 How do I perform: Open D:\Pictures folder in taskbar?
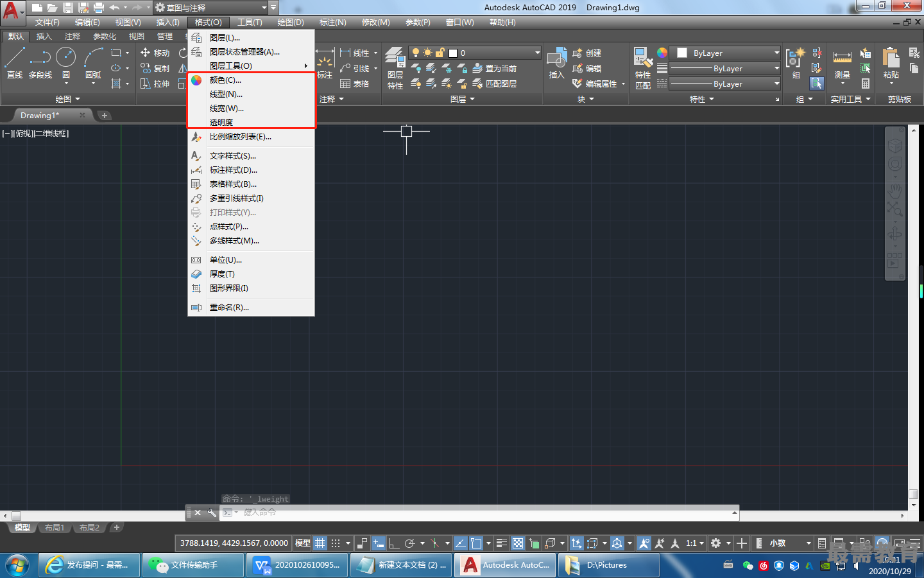(608, 565)
